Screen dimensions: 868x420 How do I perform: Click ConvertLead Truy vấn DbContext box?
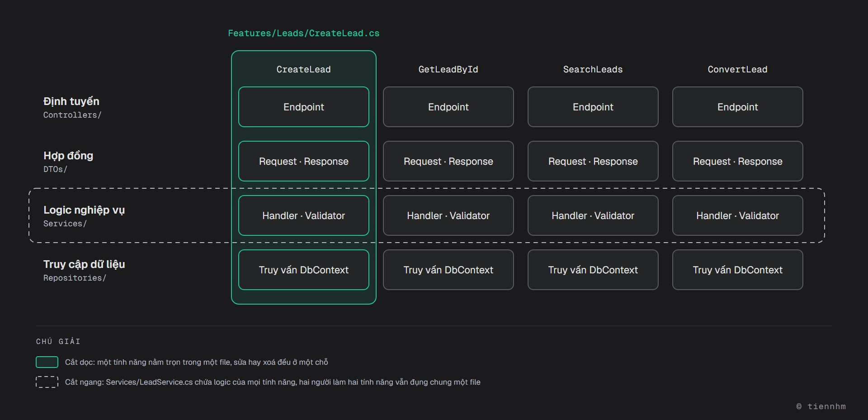[738, 270]
